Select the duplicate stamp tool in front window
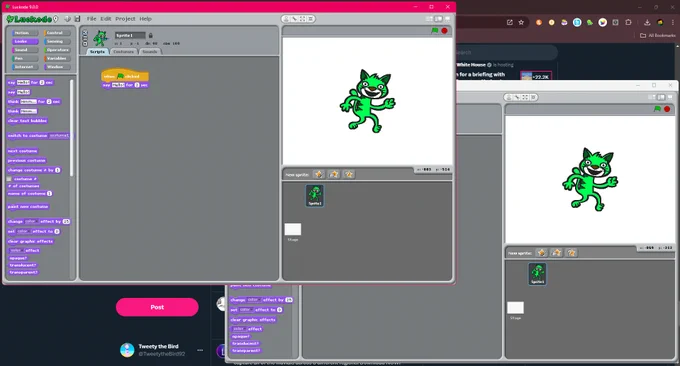 click(x=286, y=19)
